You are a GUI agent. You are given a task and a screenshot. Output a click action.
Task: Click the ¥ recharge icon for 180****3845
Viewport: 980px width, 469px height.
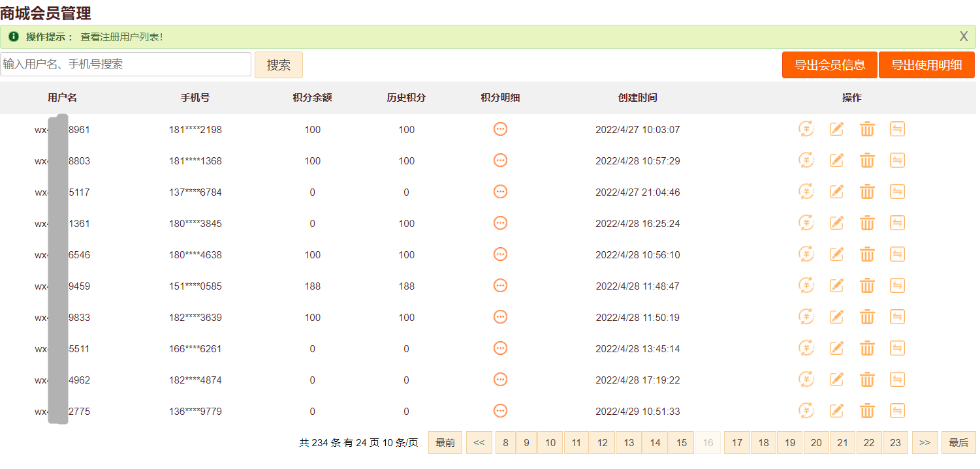pos(806,222)
